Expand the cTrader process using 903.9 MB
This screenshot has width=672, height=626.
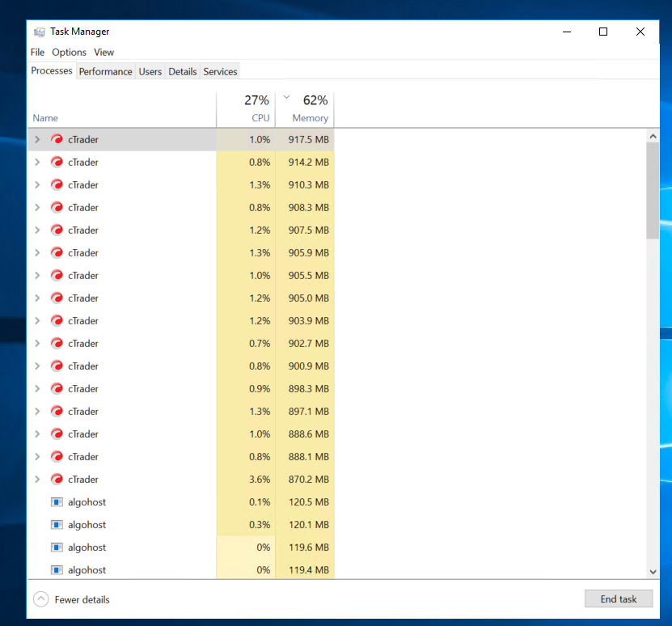37,321
